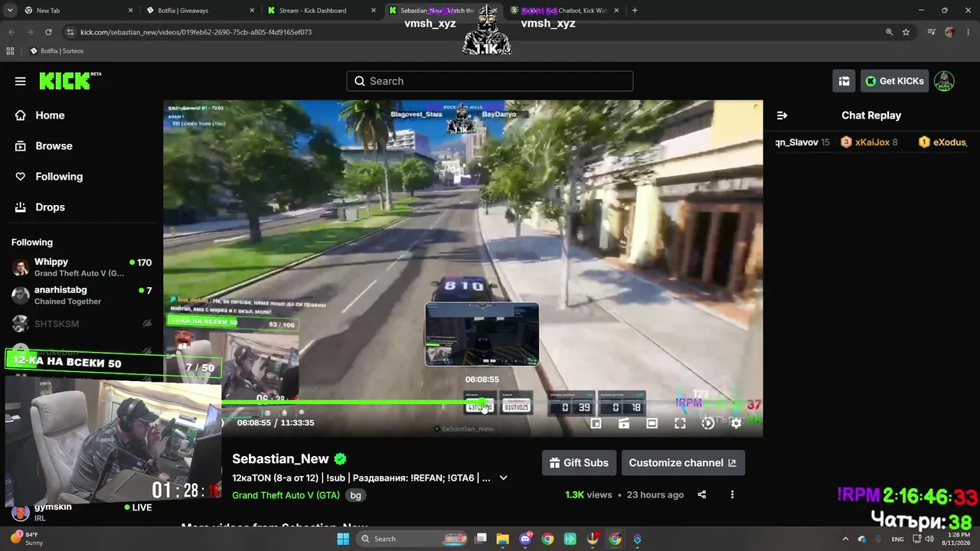The width and height of the screenshot is (980, 551).
Task: Show hidden system tray icons
Action: click(845, 539)
